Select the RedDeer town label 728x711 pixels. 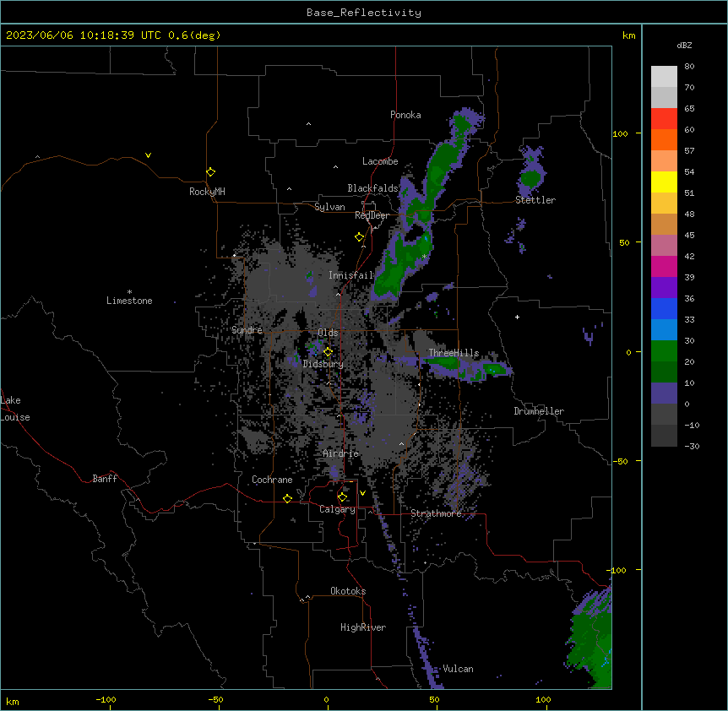point(372,215)
